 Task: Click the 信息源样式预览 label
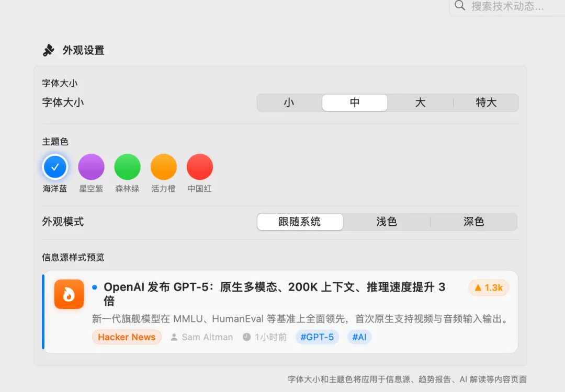click(73, 257)
